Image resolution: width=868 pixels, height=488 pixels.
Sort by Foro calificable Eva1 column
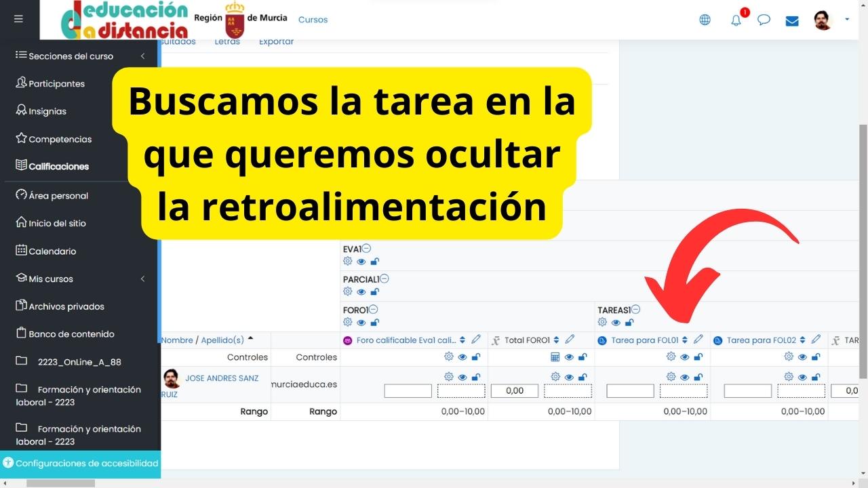point(462,340)
